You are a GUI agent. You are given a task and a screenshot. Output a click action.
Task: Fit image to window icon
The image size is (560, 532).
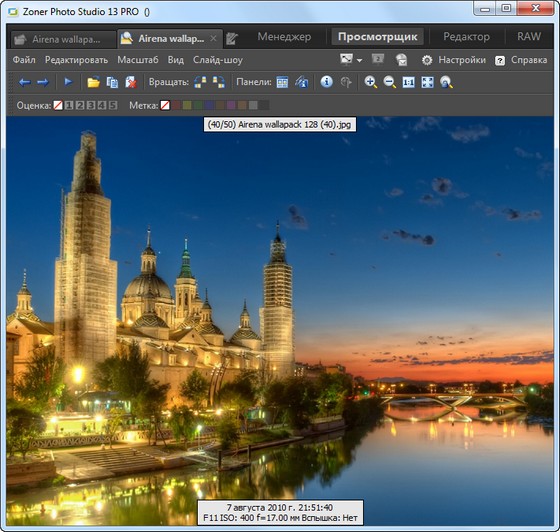(428, 82)
